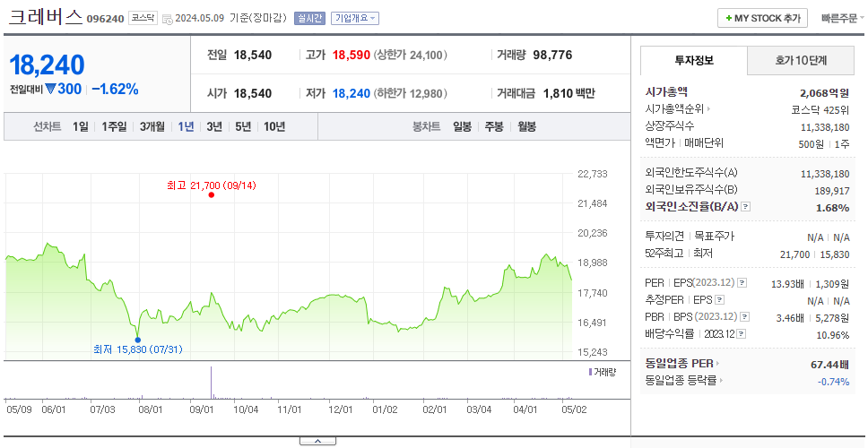Click the 동일업종 PER value 67.44배
The height and width of the screenshot is (448, 868).
click(829, 364)
